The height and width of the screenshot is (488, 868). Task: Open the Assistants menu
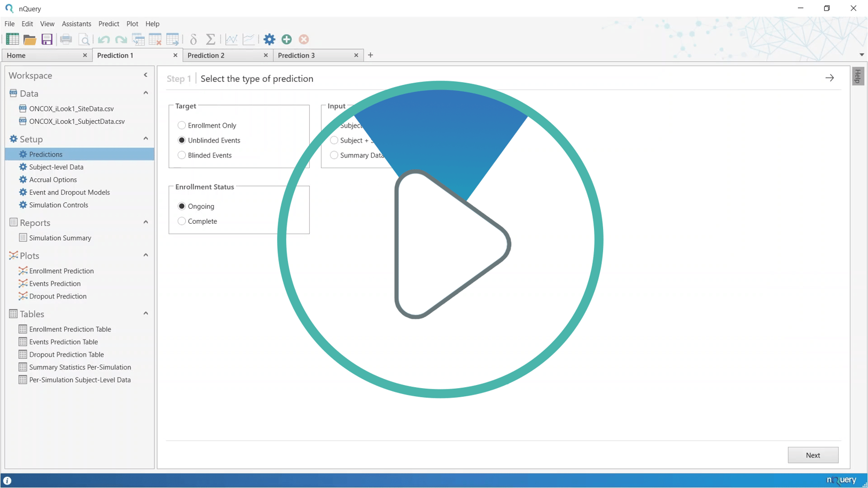pyautogui.click(x=76, y=23)
